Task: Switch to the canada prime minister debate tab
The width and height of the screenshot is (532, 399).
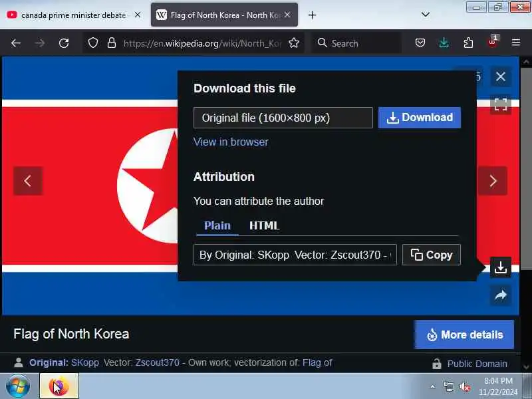Action: (x=73, y=15)
